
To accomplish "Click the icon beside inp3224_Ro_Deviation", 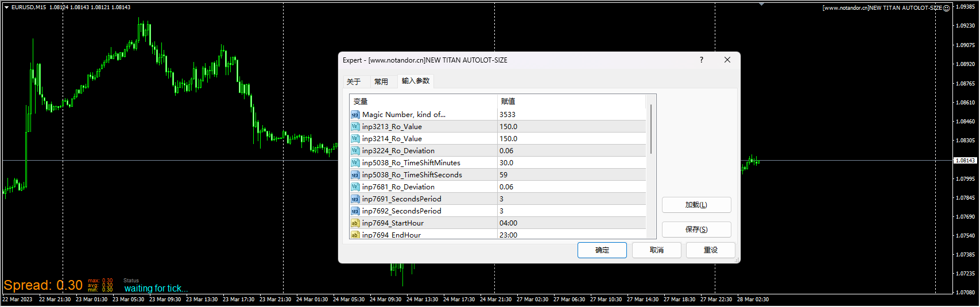I will pos(355,151).
